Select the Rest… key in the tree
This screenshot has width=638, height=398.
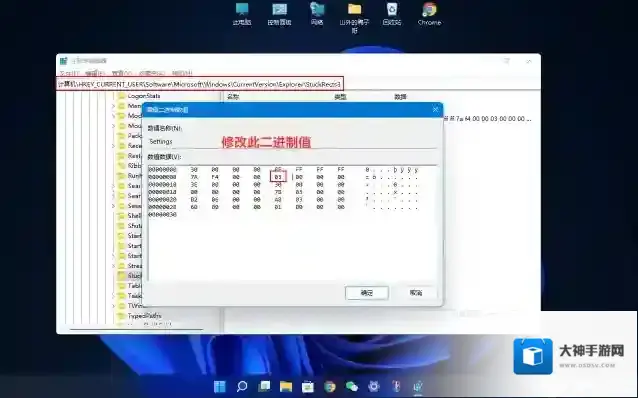[134, 156]
